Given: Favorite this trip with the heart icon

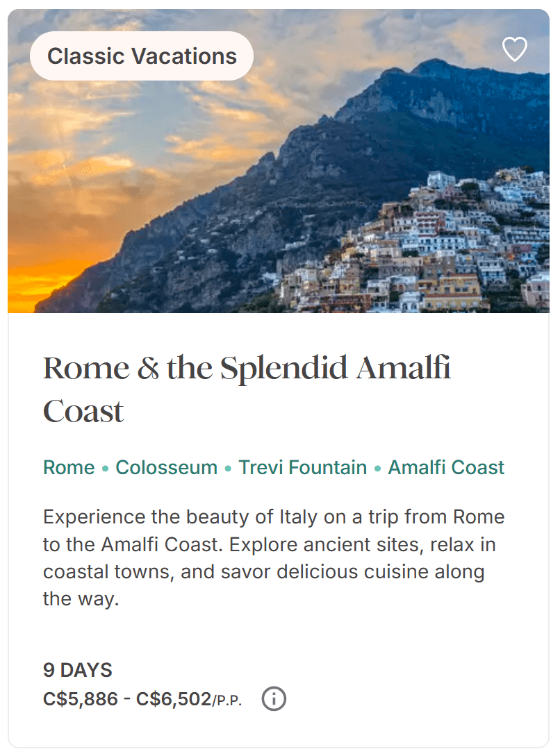Looking at the screenshot, I should (514, 49).
